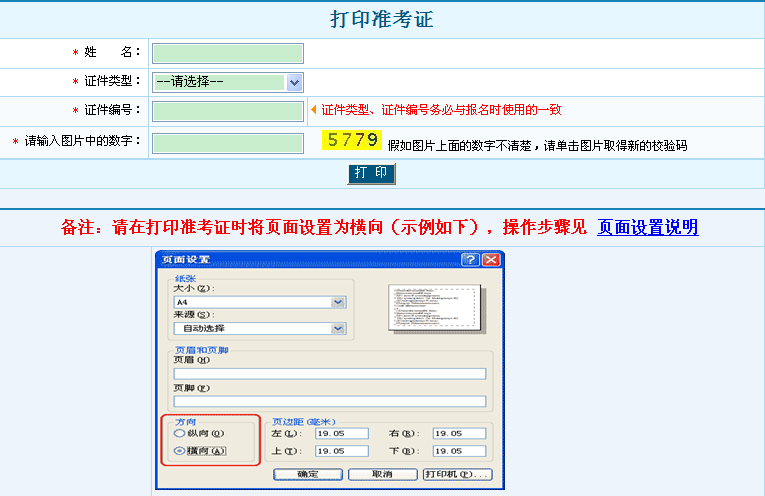The image size is (765, 496).
Task: Click the 页眉 header text field
Action: [329, 374]
